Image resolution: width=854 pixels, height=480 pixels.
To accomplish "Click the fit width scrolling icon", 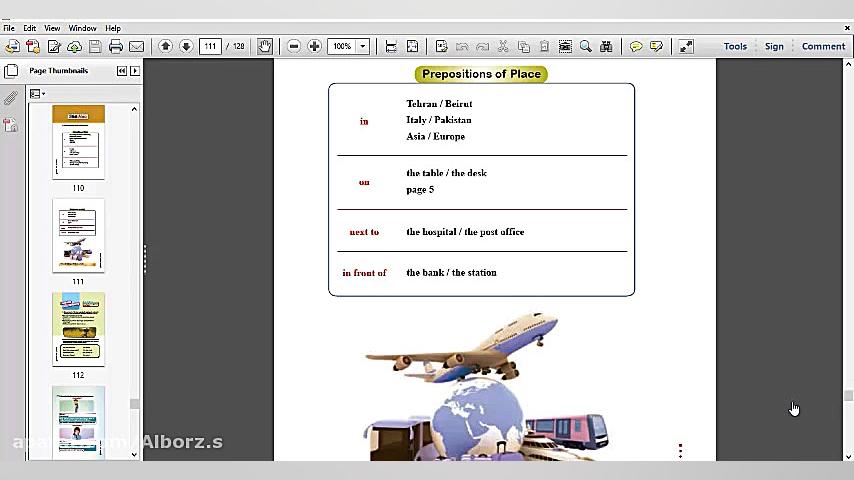I will click(x=391, y=47).
